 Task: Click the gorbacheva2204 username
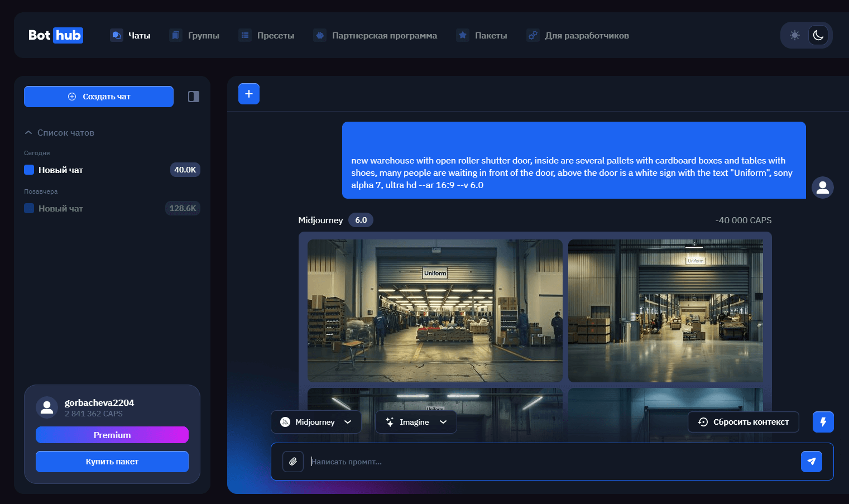99,402
